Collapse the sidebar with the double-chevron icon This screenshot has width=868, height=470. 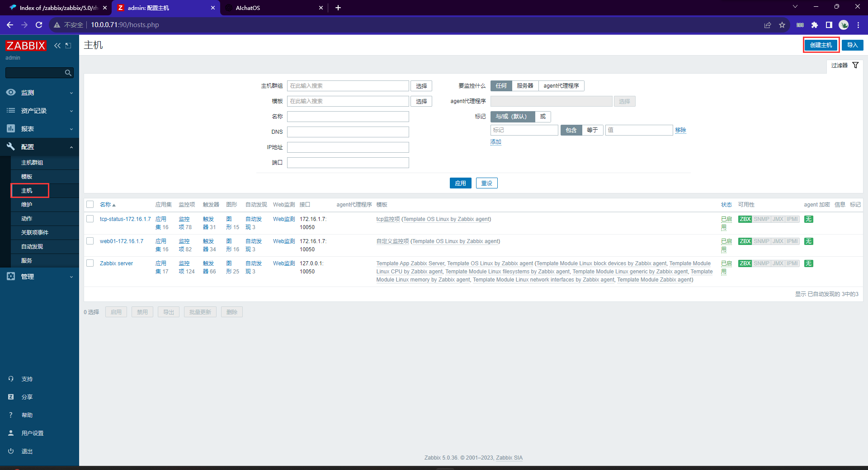(x=57, y=46)
